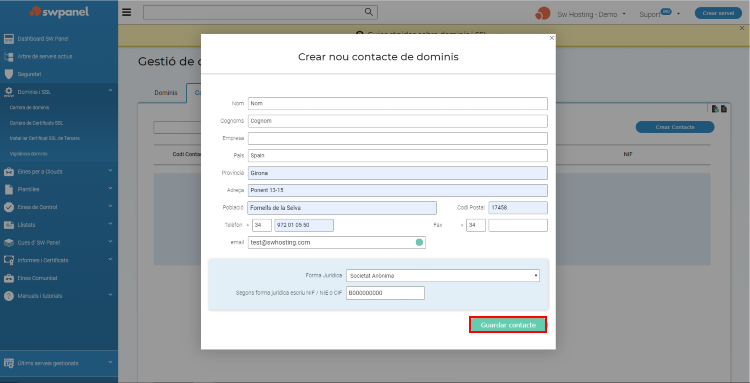The image size is (750, 383).
Task: Open Dashboard SW Panel icon in sidebar
Action: point(9,39)
